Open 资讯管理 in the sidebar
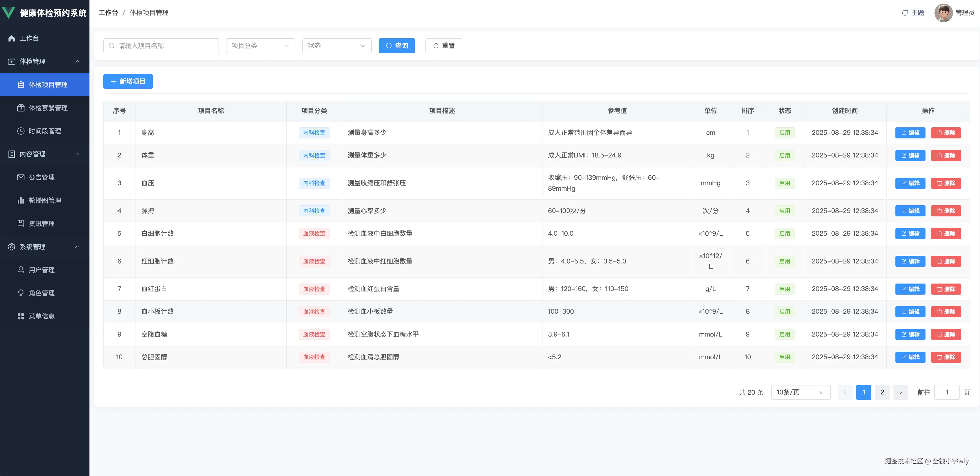Viewport: 980px width, 476px height. (x=41, y=224)
